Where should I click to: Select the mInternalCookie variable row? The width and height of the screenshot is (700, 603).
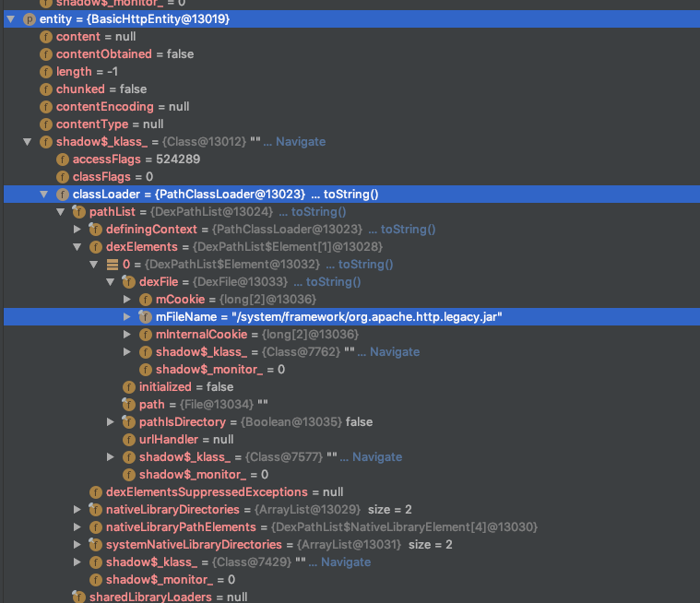tap(202, 335)
